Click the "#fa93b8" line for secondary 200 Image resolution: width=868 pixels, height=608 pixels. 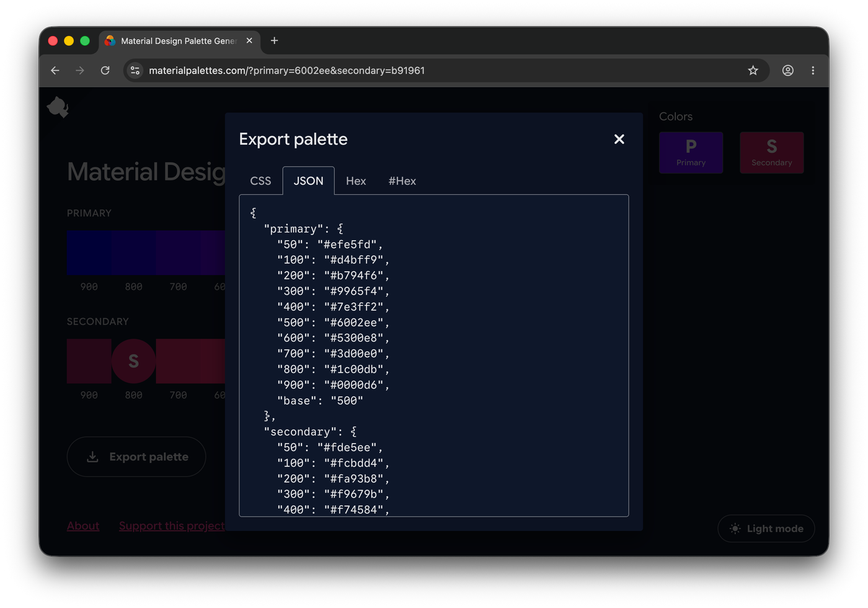tap(333, 479)
